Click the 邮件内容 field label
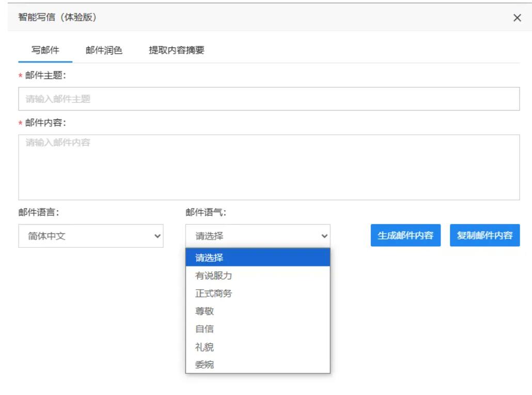532x395 pixels. [x=45, y=123]
